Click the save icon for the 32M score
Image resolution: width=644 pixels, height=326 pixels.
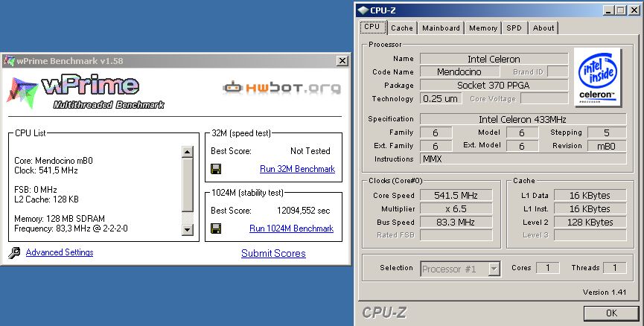(x=216, y=169)
